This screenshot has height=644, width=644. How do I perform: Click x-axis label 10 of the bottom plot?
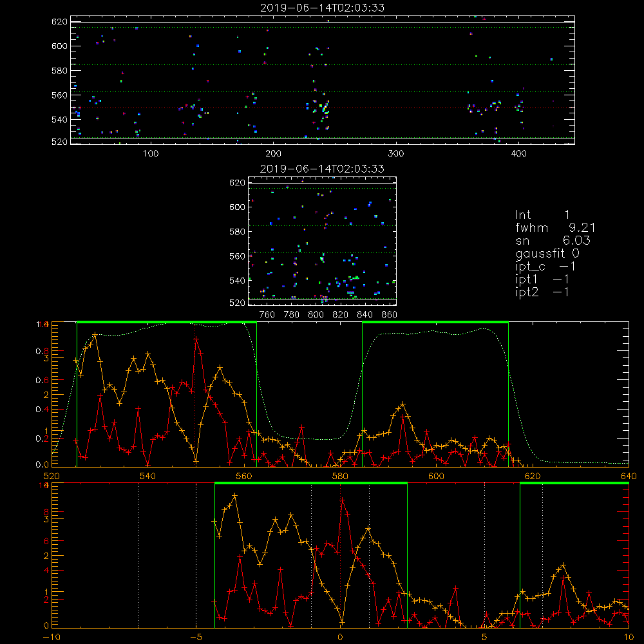click(x=629, y=638)
